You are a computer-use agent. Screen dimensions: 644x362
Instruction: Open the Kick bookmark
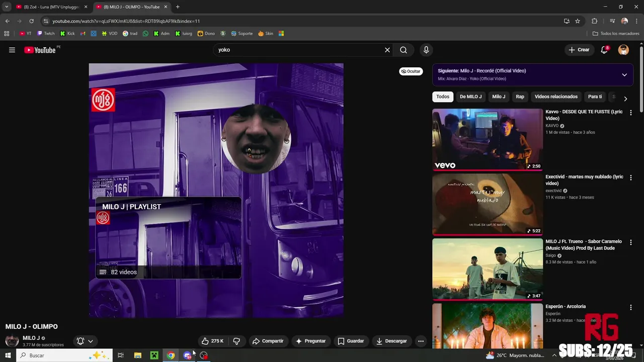(x=67, y=34)
